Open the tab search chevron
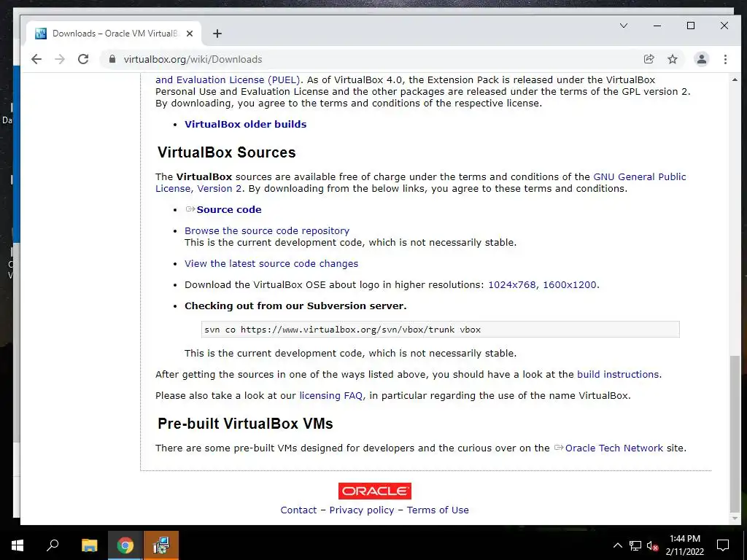This screenshot has height=560, width=747. (623, 26)
